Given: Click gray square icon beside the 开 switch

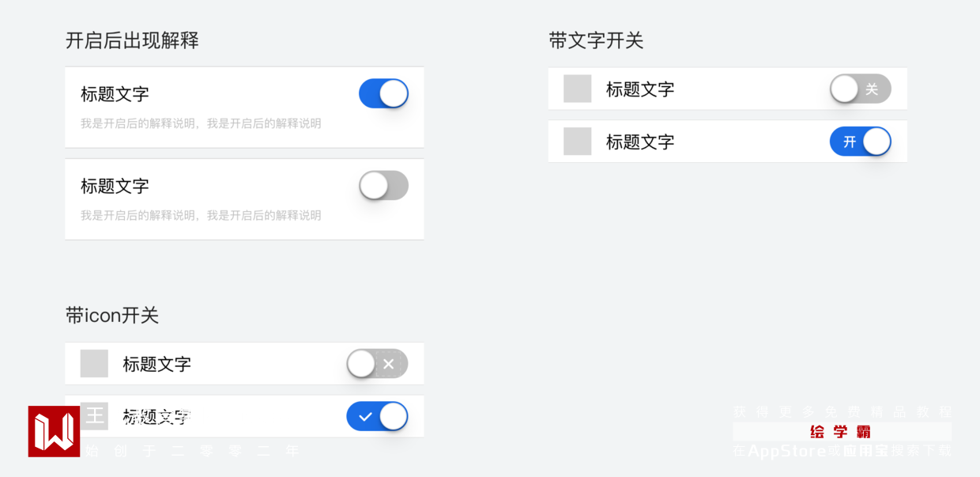Looking at the screenshot, I should tap(577, 142).
